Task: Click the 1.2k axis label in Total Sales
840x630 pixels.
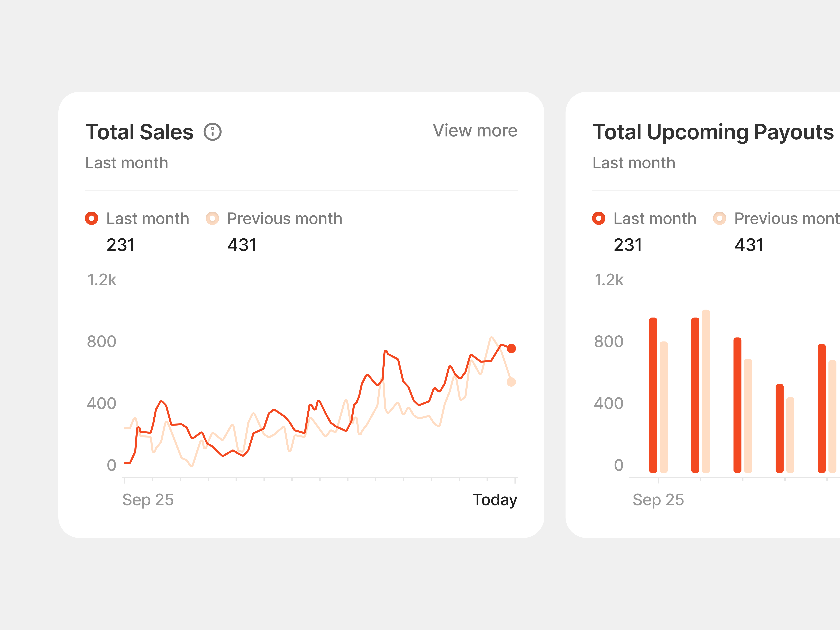Action: click(102, 280)
